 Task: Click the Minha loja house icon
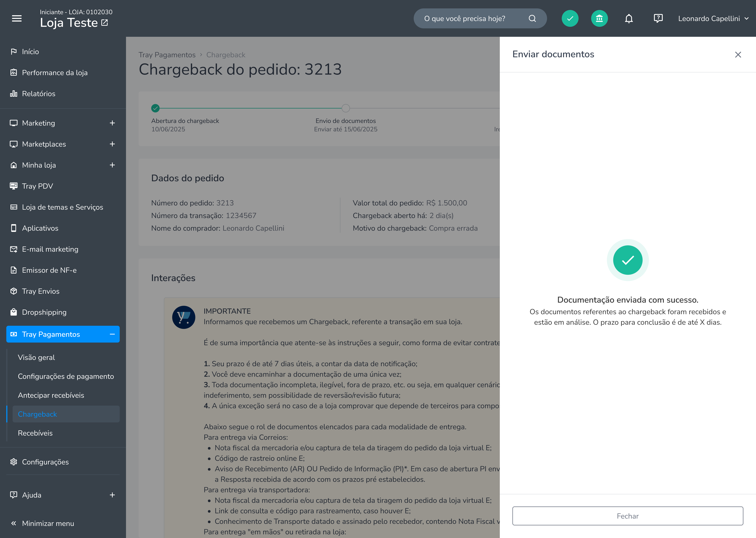tap(14, 165)
